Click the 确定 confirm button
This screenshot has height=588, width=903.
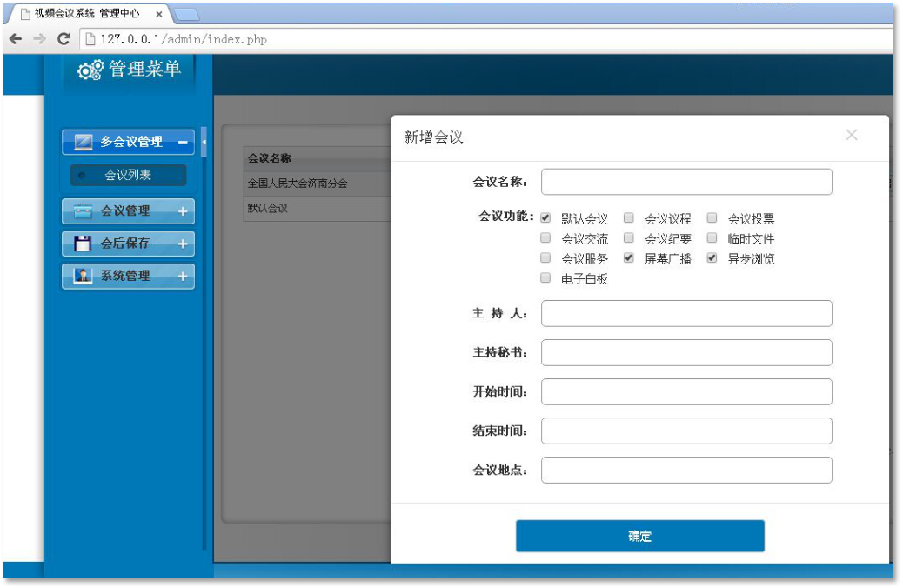coord(639,536)
